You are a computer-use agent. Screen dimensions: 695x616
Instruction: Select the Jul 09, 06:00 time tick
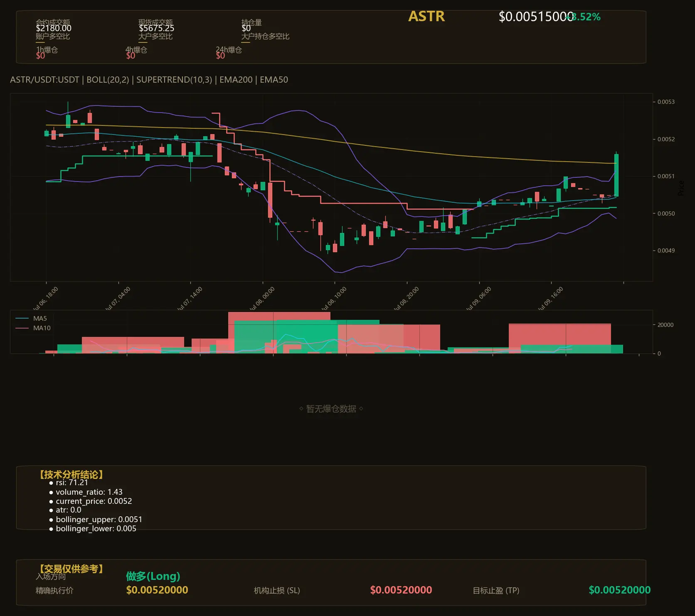478,299
